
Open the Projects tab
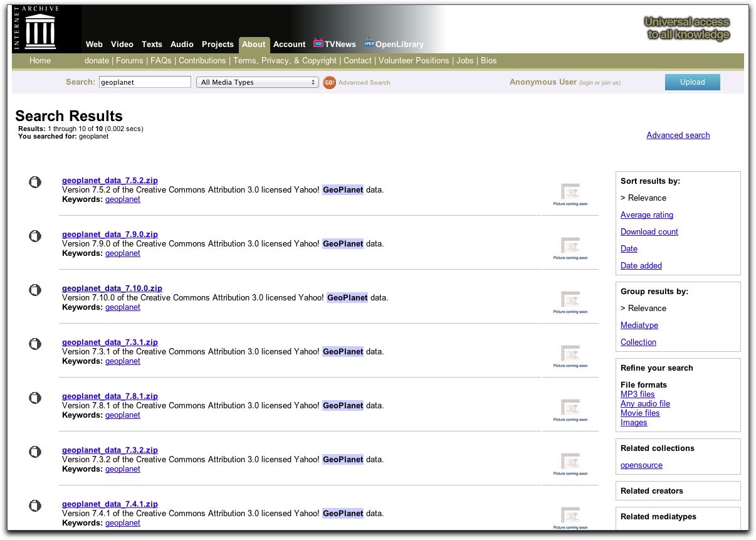pyautogui.click(x=218, y=45)
